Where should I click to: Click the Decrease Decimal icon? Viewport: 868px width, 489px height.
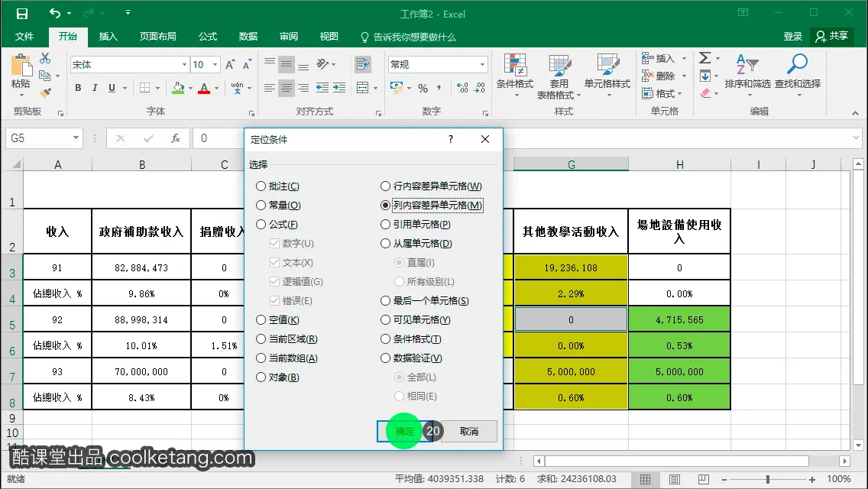(480, 88)
